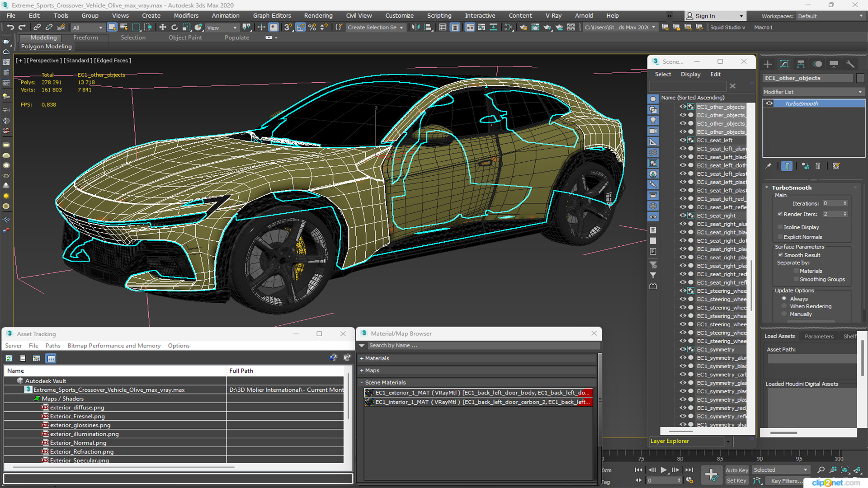Open the Polygon Modeling panel button
This screenshot has width=868, height=488.
pyautogui.click(x=46, y=47)
